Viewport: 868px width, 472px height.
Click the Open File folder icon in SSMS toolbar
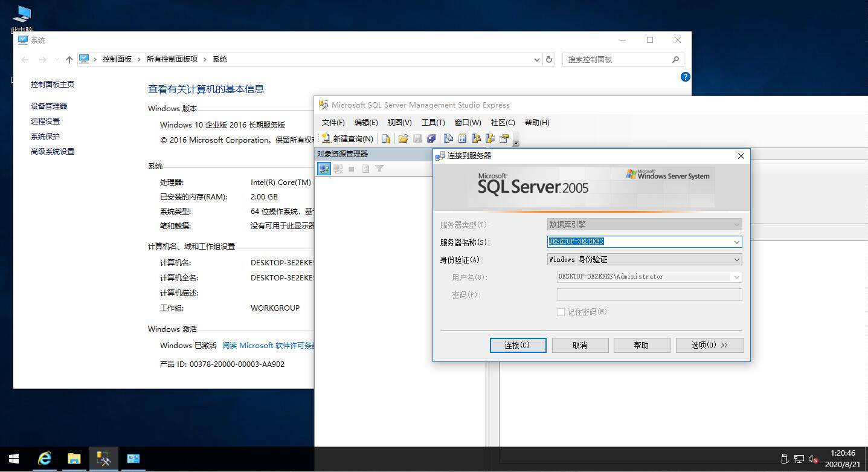(x=403, y=138)
